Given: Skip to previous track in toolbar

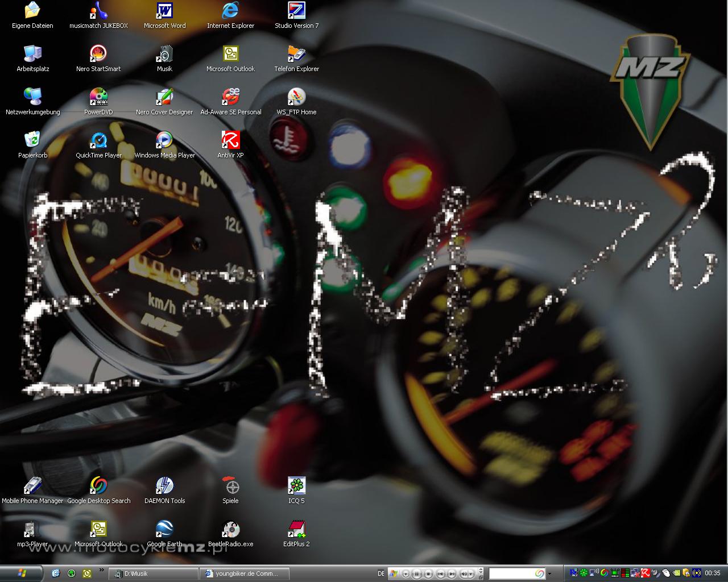Looking at the screenshot, I should 440,573.
